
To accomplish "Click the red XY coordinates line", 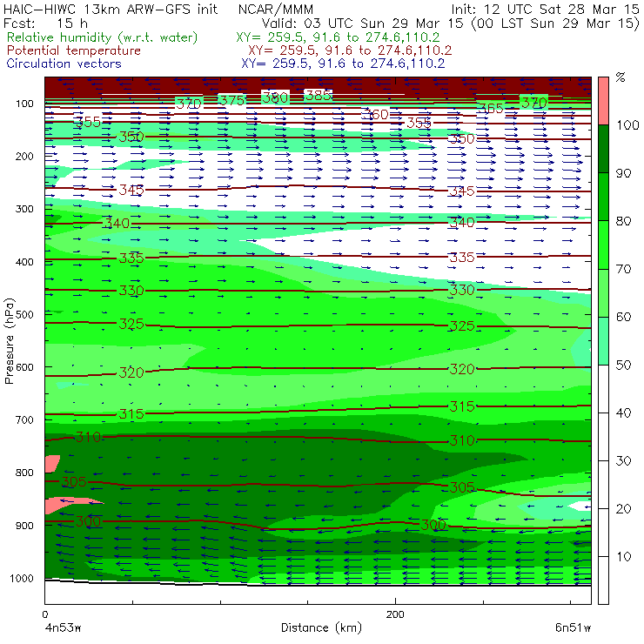I will (x=350, y=50).
